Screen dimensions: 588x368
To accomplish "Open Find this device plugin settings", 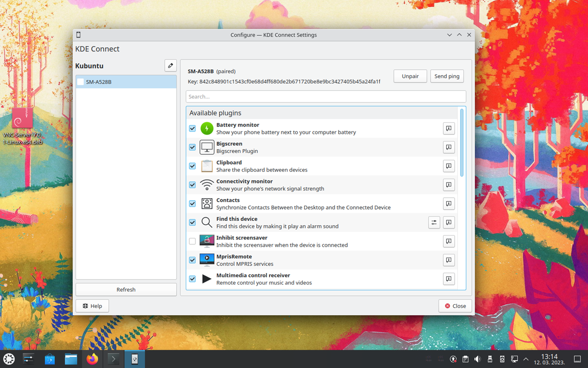I will click(434, 223).
